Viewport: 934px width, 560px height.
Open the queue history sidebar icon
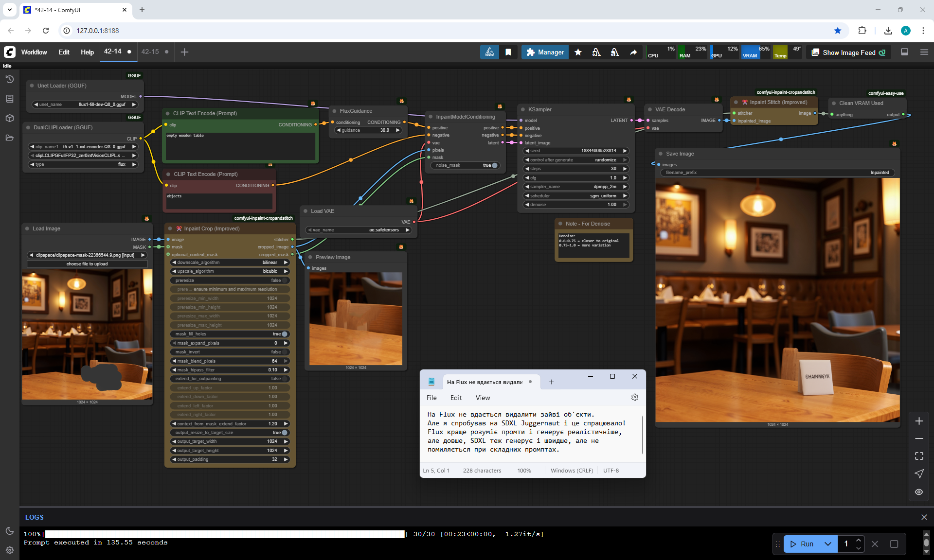tap(9, 79)
